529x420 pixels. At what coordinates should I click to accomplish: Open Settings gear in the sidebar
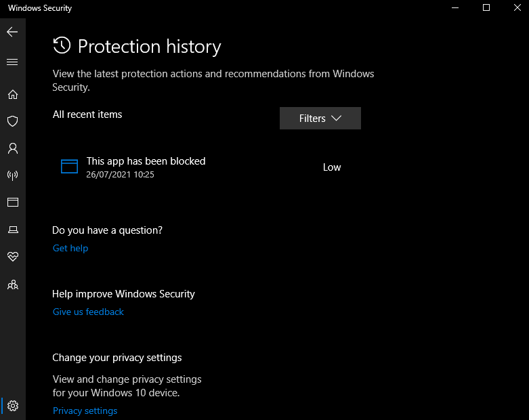pos(13,406)
